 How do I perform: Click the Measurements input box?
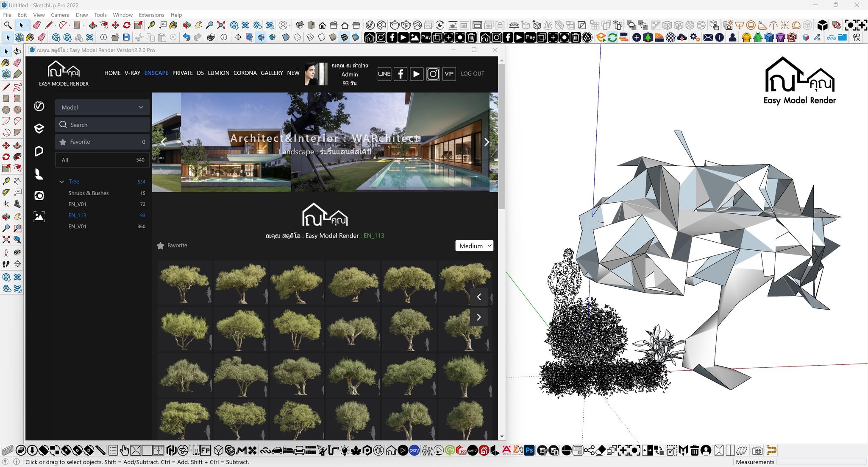[x=821, y=462]
